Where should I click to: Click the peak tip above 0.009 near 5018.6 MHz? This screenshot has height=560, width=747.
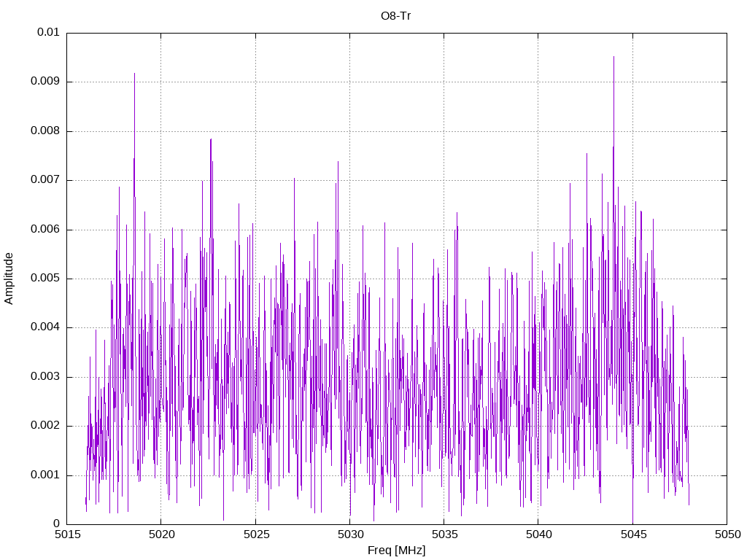point(134,74)
